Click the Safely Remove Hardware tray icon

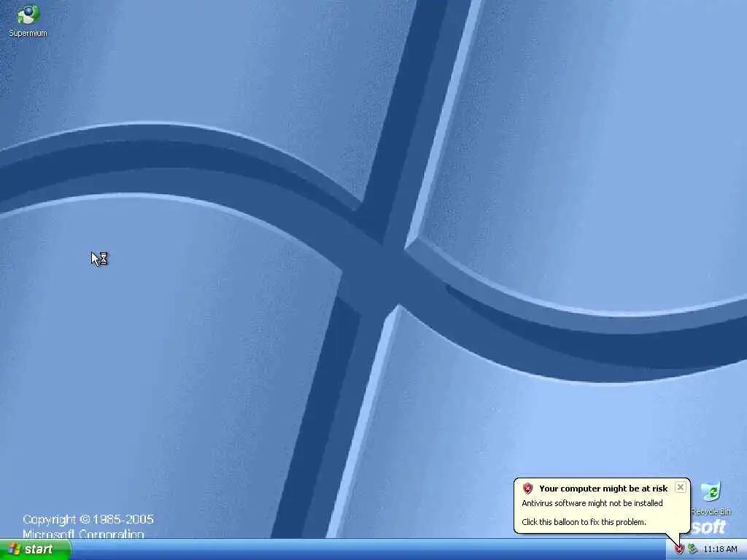tap(693, 550)
